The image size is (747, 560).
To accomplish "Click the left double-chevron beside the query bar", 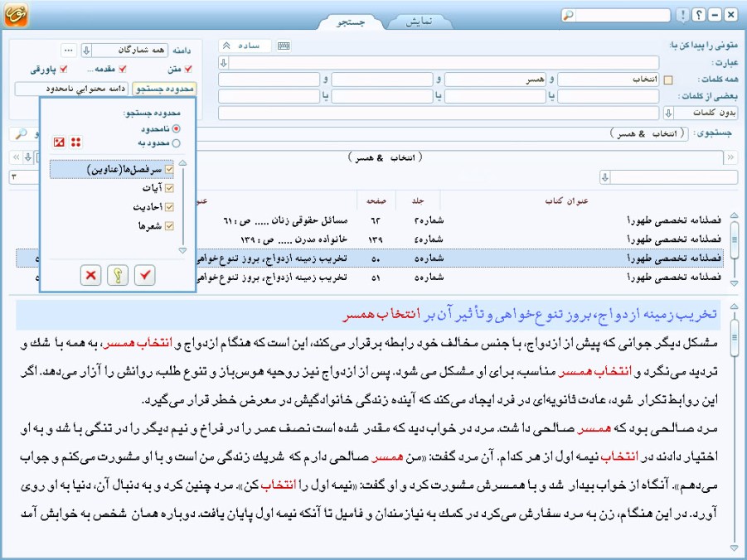I will point(17,157).
